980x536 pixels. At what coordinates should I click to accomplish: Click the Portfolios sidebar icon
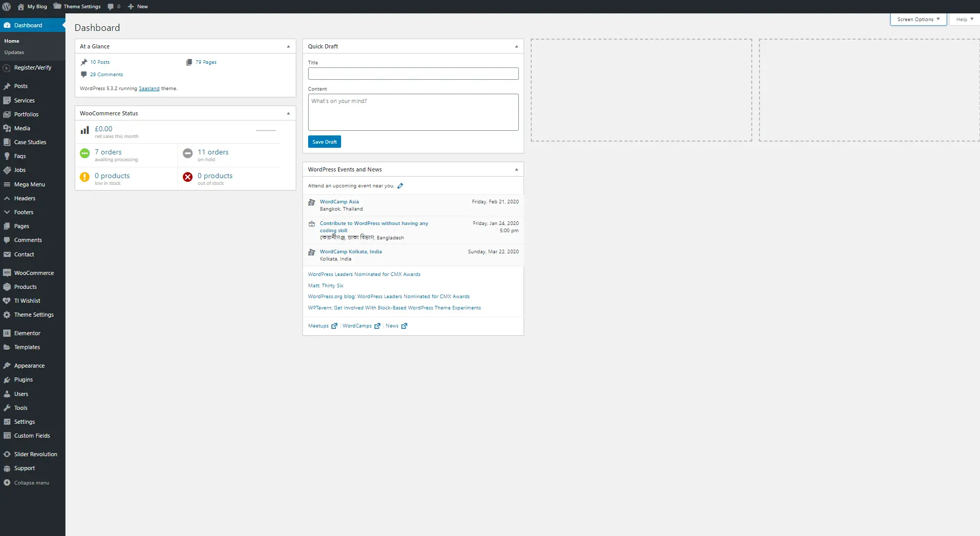pos(7,114)
